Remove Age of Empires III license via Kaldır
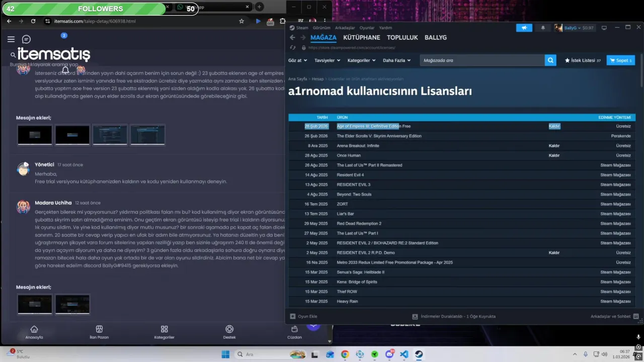The image size is (644, 362). click(x=554, y=126)
